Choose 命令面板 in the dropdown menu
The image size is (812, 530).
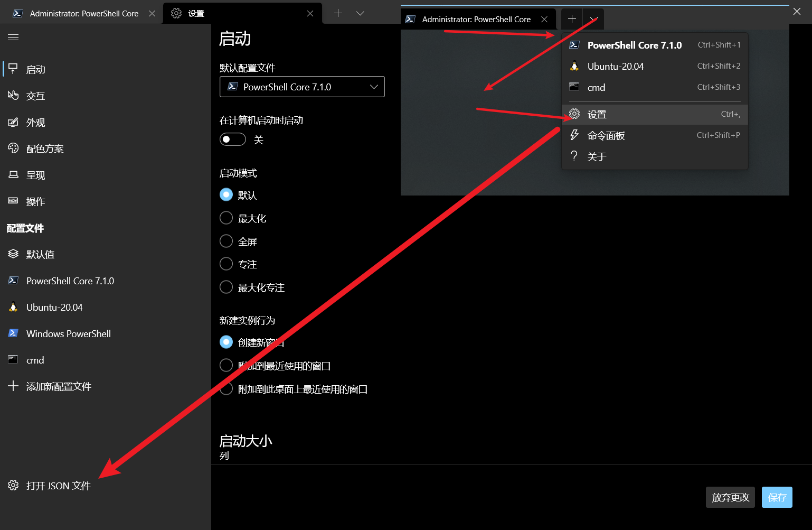point(655,135)
